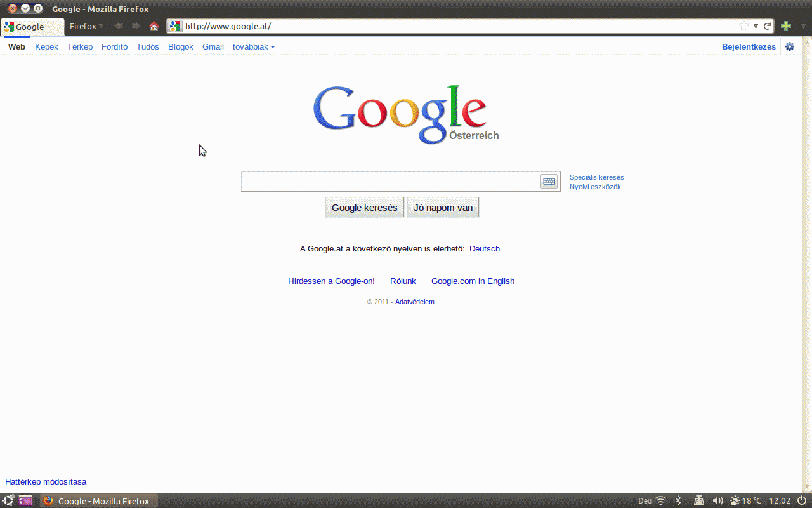
Task: Open the power session menu icon
Action: pyautogui.click(x=801, y=500)
